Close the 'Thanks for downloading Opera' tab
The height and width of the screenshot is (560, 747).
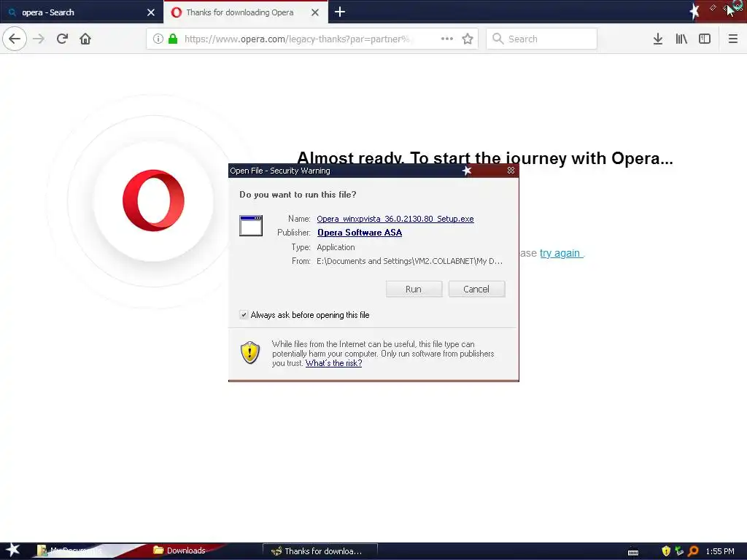pyautogui.click(x=315, y=12)
